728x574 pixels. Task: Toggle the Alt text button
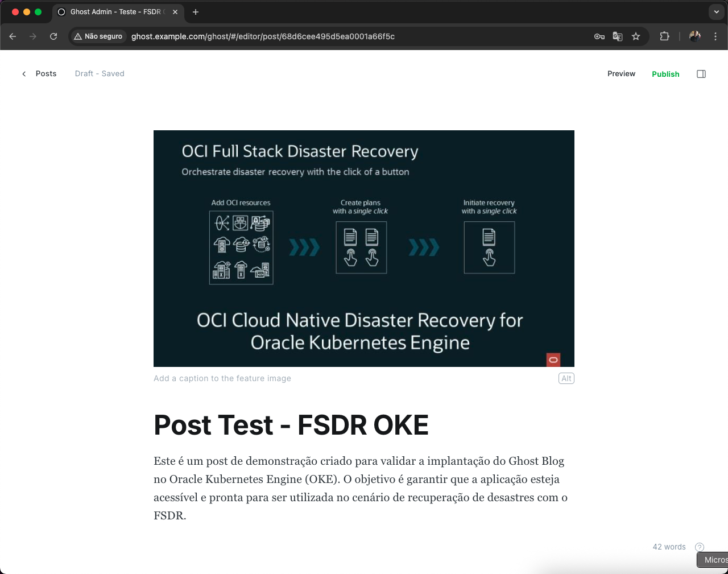(566, 378)
